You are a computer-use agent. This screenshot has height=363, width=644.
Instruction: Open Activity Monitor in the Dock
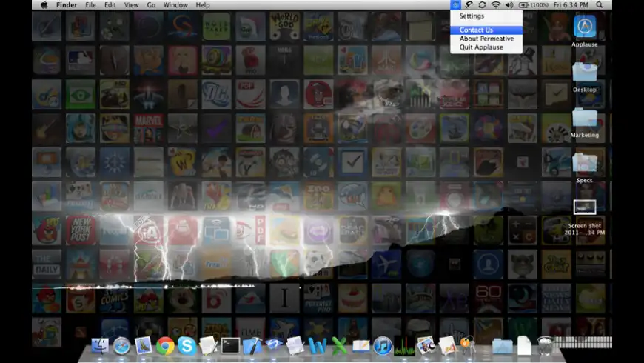404,346
